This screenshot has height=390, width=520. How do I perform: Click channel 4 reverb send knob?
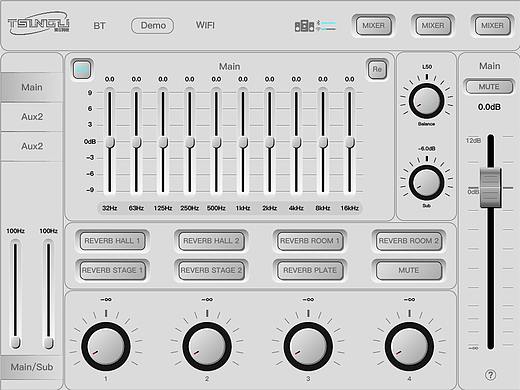409,347
